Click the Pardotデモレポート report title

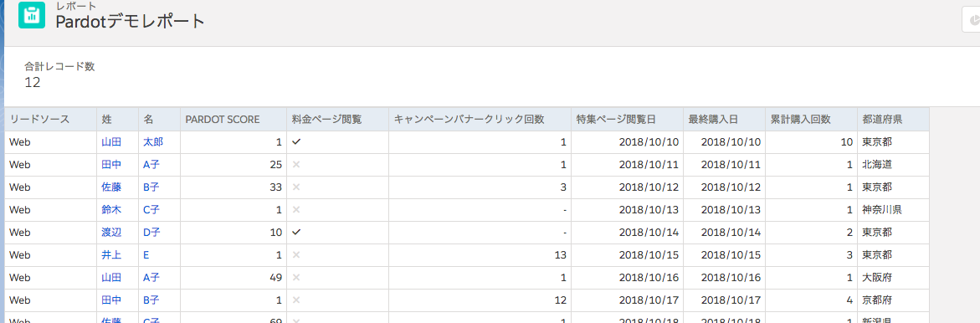pyautogui.click(x=130, y=21)
